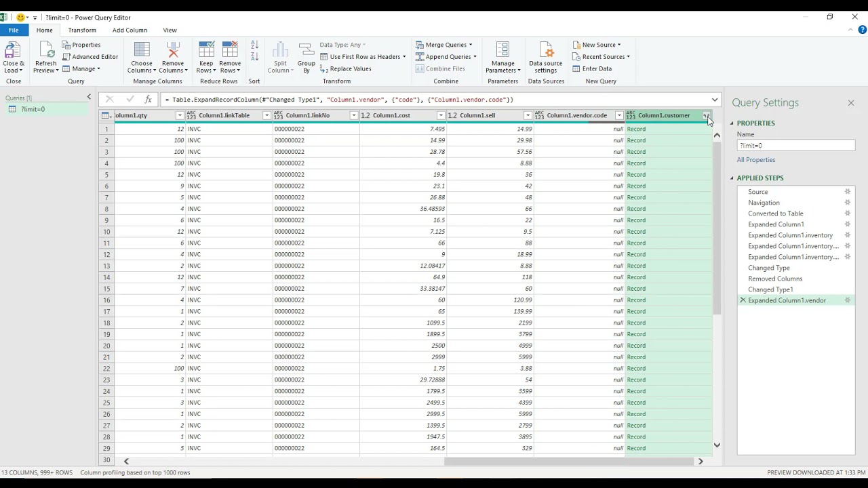Open the Manage dropdown

click(81, 69)
